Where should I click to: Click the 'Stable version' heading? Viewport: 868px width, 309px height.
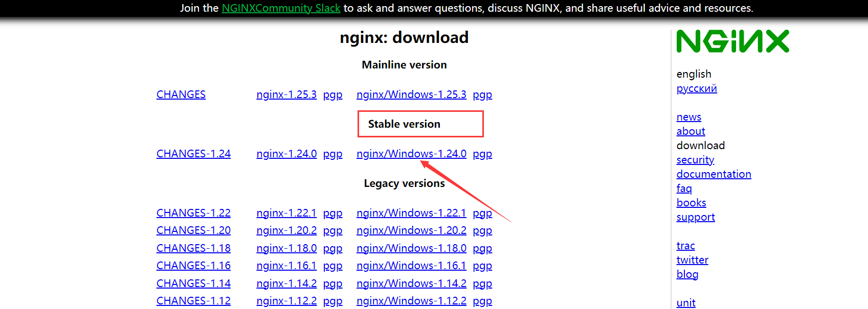click(x=404, y=124)
